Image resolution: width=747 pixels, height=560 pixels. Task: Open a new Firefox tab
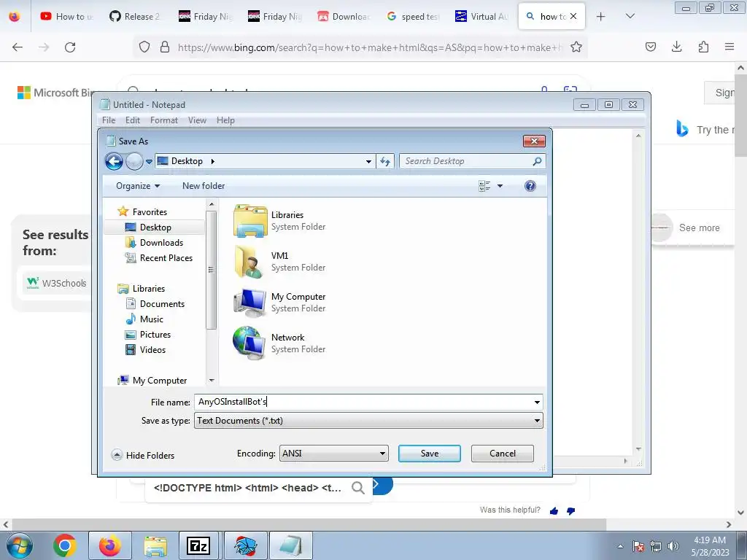pyautogui.click(x=601, y=16)
